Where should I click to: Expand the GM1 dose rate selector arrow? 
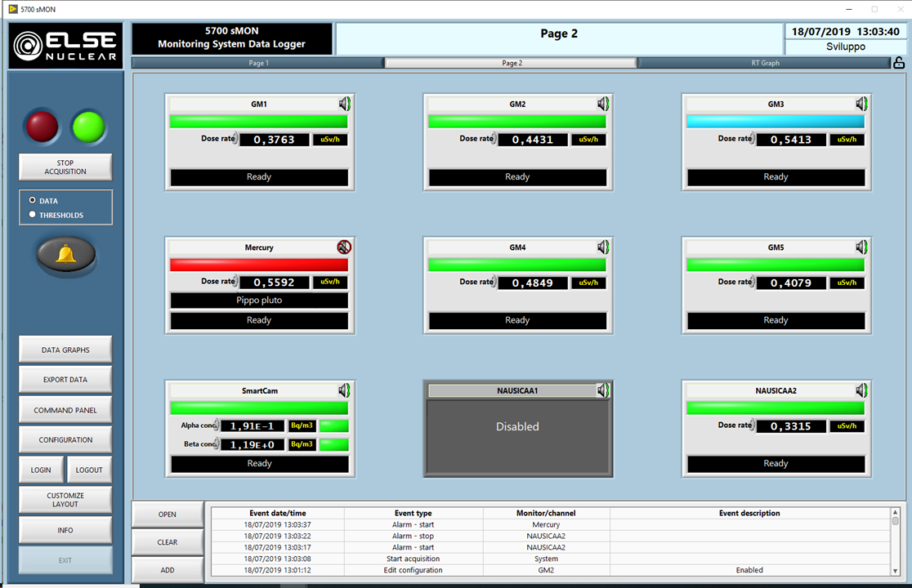(x=237, y=139)
